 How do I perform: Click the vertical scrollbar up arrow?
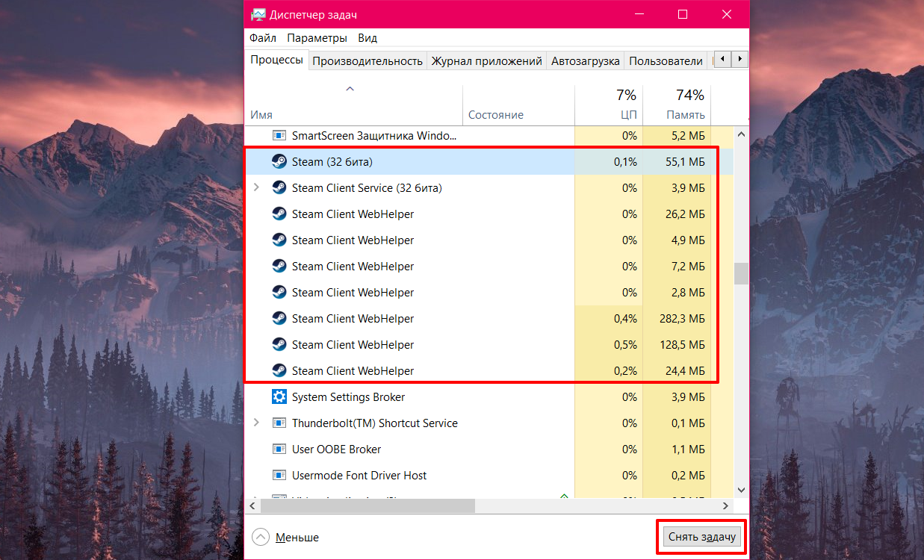tap(741, 134)
